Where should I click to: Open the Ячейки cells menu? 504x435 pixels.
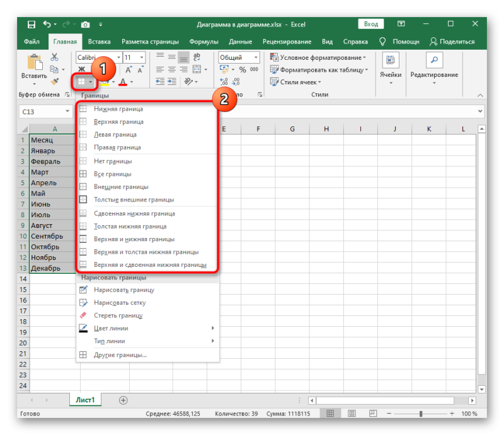coord(391,69)
